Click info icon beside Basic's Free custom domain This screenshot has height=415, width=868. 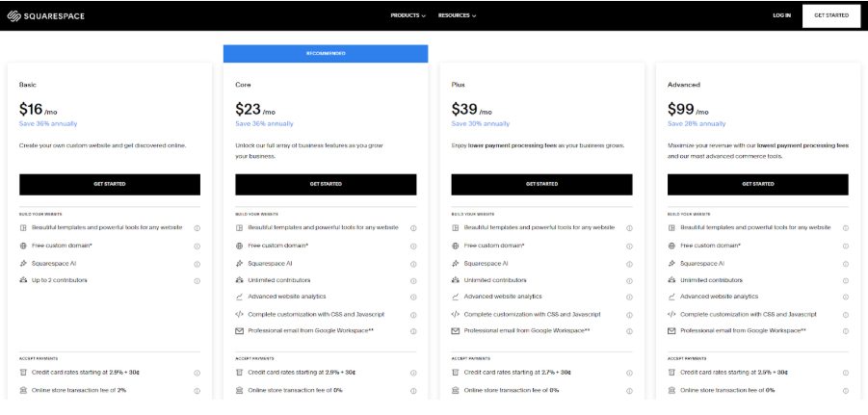(197, 246)
